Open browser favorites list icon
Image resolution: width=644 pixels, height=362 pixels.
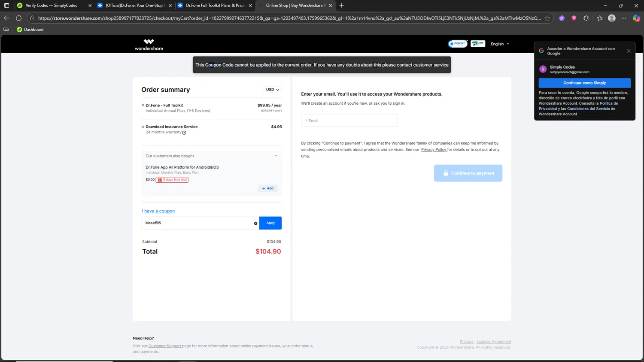(600, 18)
